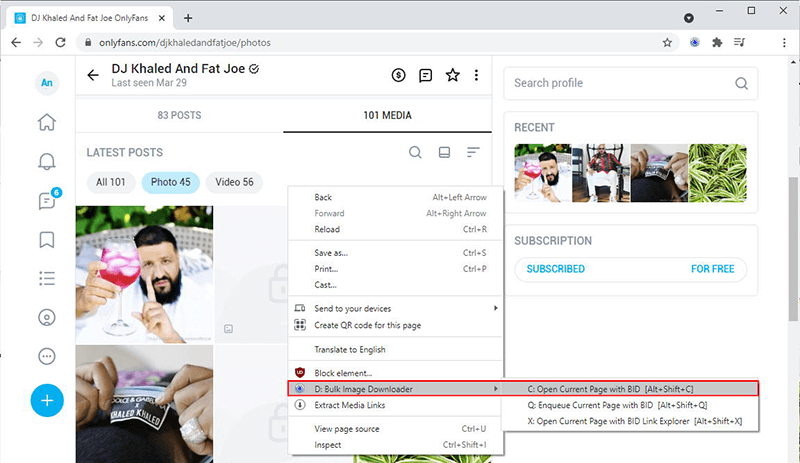This screenshot has width=800, height=463.
Task: Choose Save as... in the context menu
Action: (x=396, y=253)
